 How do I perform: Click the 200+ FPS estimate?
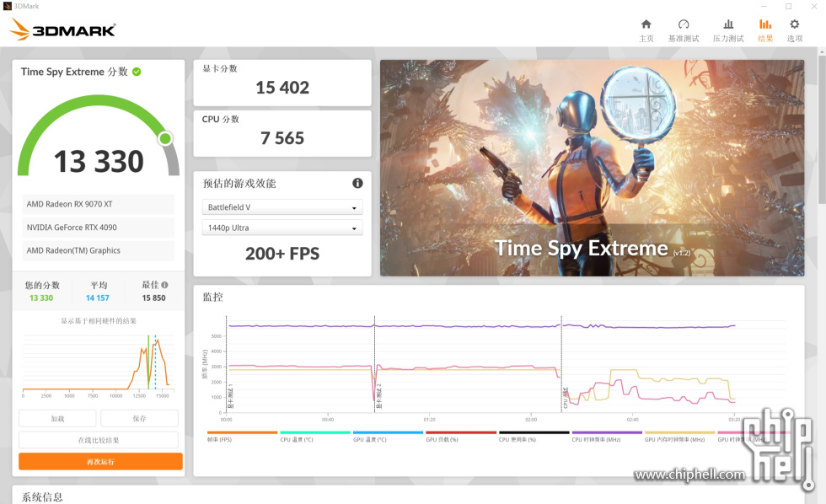click(282, 254)
